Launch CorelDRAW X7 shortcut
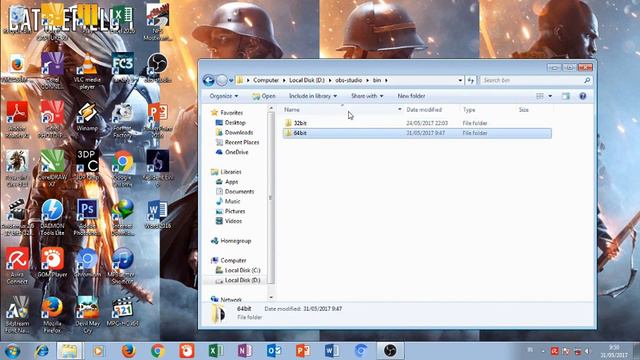Viewport: 640px width, 360px height. pos(52,168)
